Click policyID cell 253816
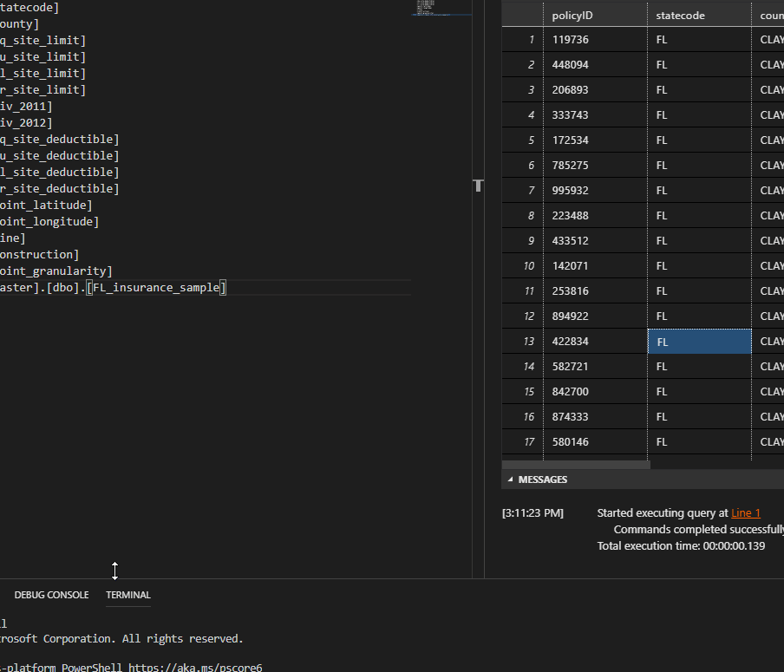784x672 pixels. point(595,291)
